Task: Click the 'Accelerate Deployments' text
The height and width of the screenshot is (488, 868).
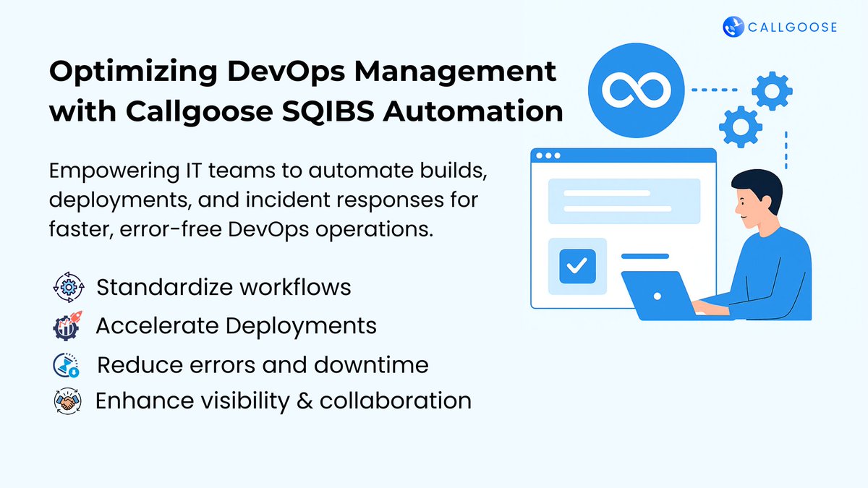Action: (x=236, y=326)
